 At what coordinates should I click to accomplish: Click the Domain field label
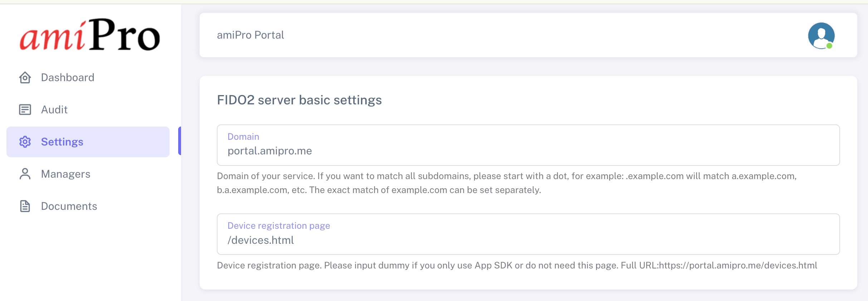(243, 137)
